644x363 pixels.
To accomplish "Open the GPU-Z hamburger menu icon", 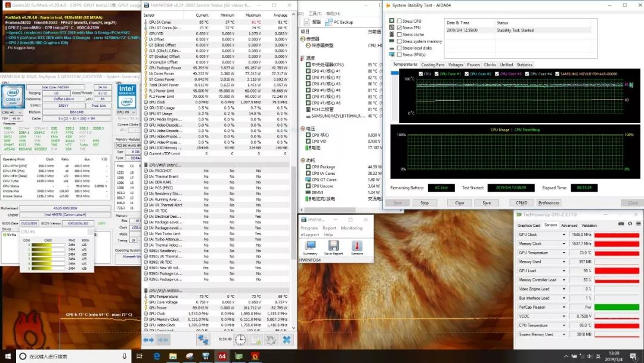I will 637,224.
